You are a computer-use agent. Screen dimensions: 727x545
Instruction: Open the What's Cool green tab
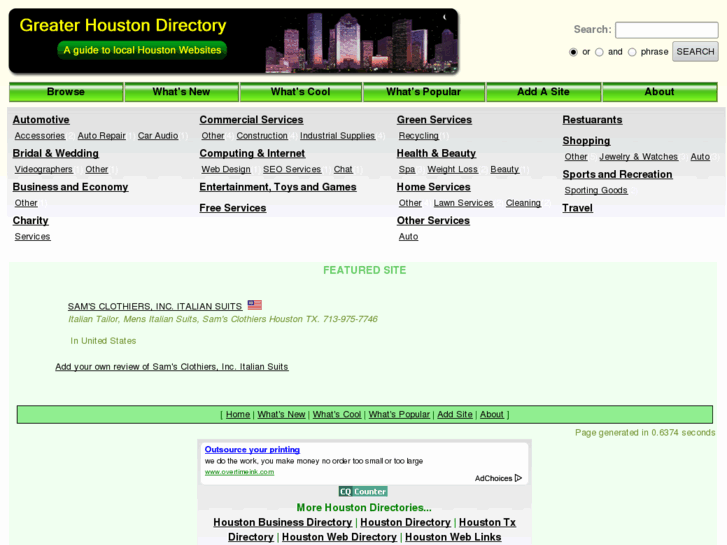click(300, 92)
